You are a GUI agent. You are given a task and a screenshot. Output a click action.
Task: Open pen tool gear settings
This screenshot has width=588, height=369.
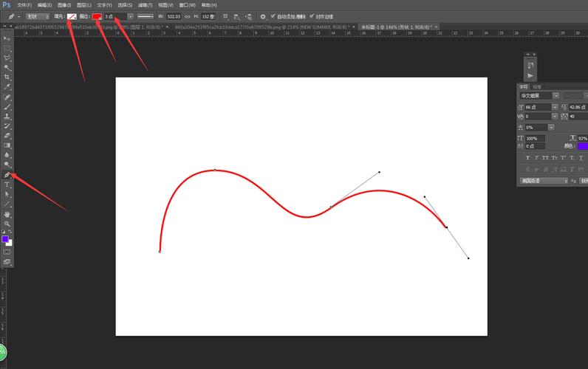pyautogui.click(x=263, y=16)
